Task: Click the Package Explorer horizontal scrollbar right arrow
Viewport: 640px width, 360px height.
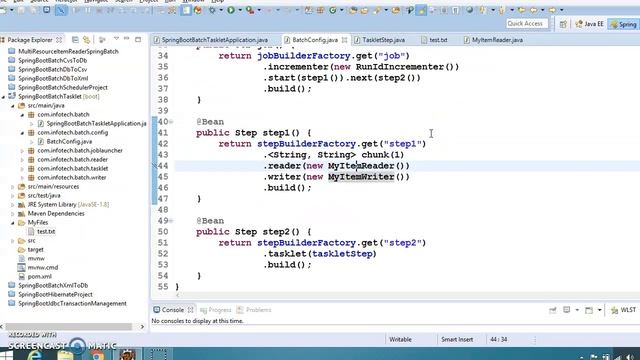Action: tap(142, 327)
